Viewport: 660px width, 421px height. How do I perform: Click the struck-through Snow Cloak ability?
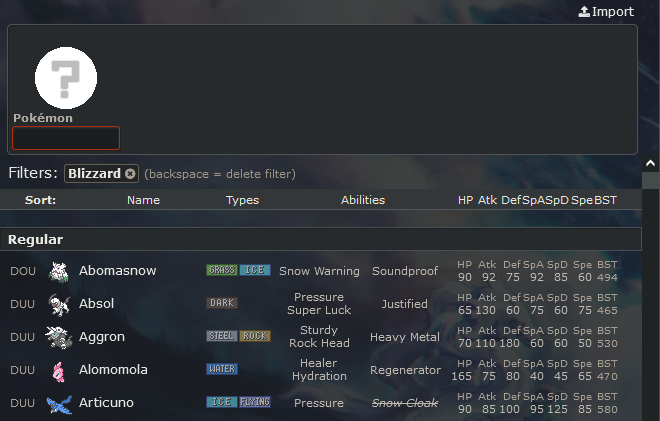(x=405, y=403)
